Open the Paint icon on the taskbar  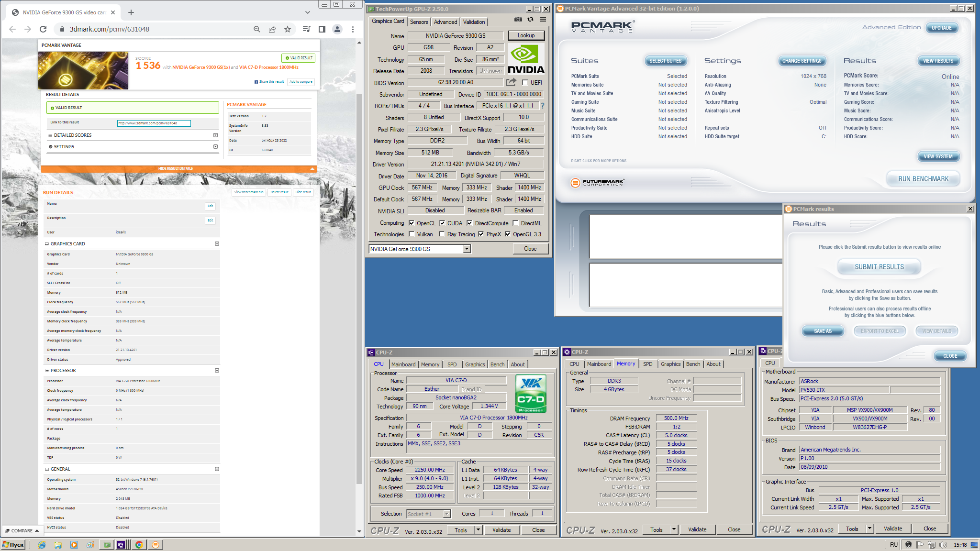pos(90,545)
